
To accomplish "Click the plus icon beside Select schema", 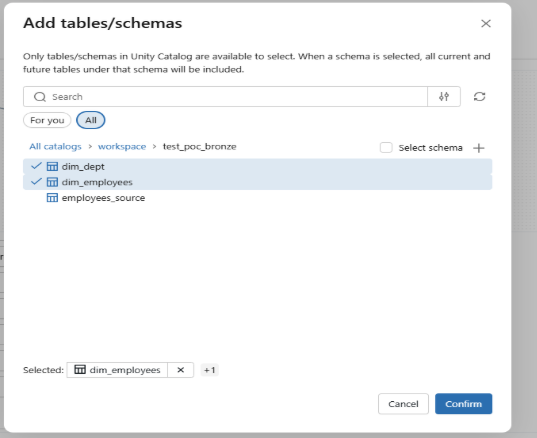I will tap(478, 148).
